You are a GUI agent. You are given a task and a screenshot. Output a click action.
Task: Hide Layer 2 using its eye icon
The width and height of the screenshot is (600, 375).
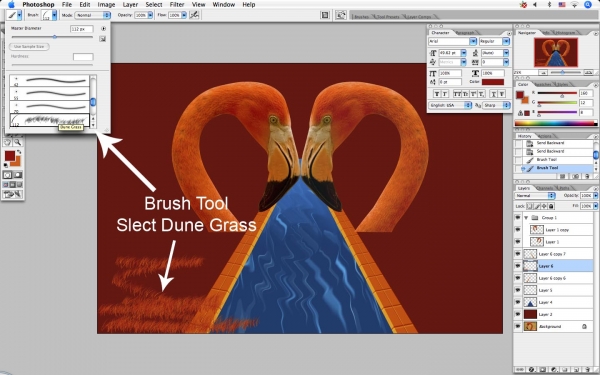pos(518,314)
